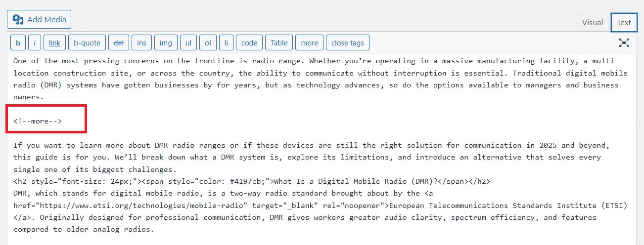Wrap selection using code button
Viewport: 644px width, 245px height.
coord(249,43)
